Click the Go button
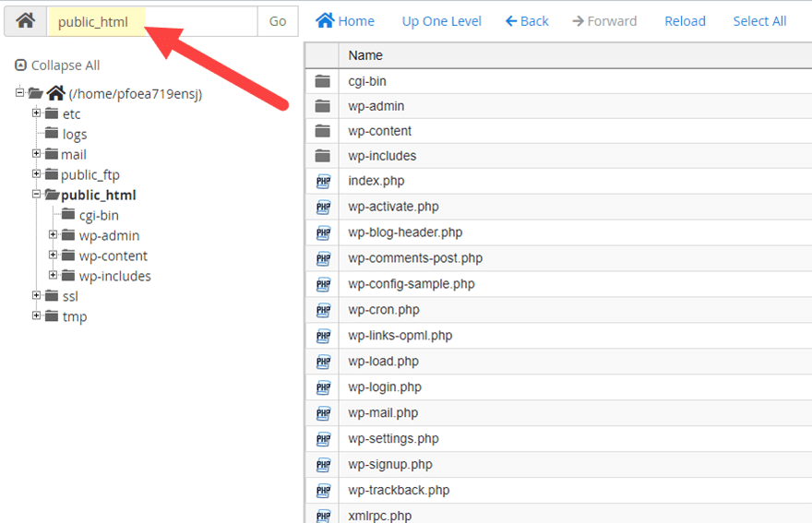 pos(278,21)
